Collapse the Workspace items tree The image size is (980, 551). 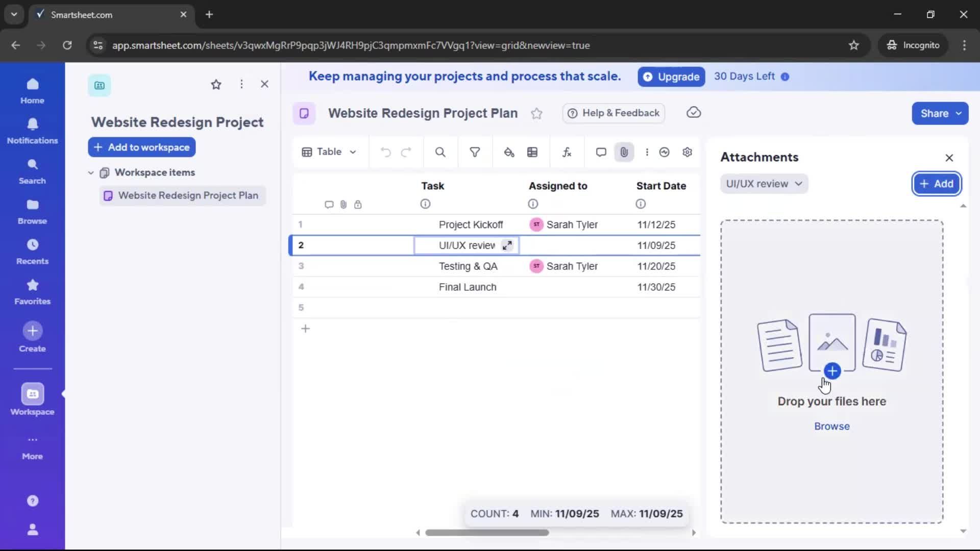coord(91,172)
